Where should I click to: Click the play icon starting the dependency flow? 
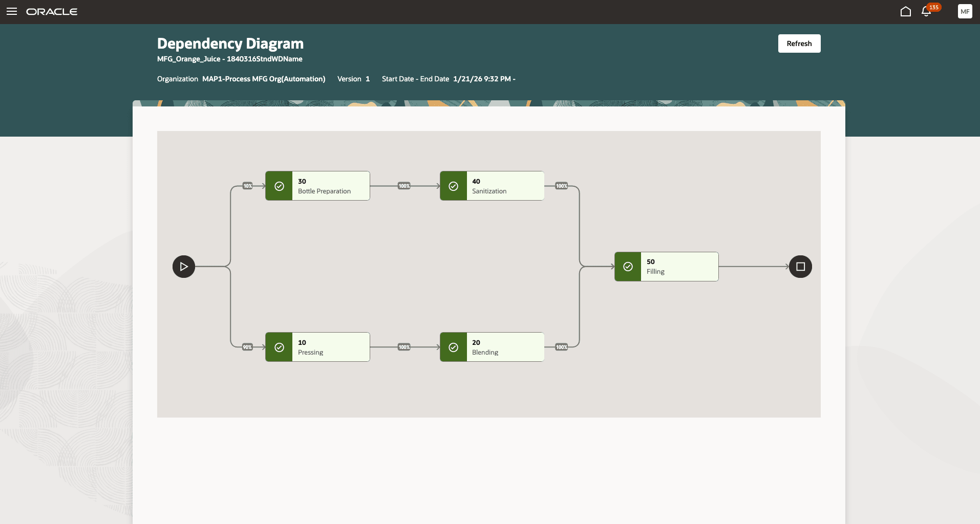(183, 267)
